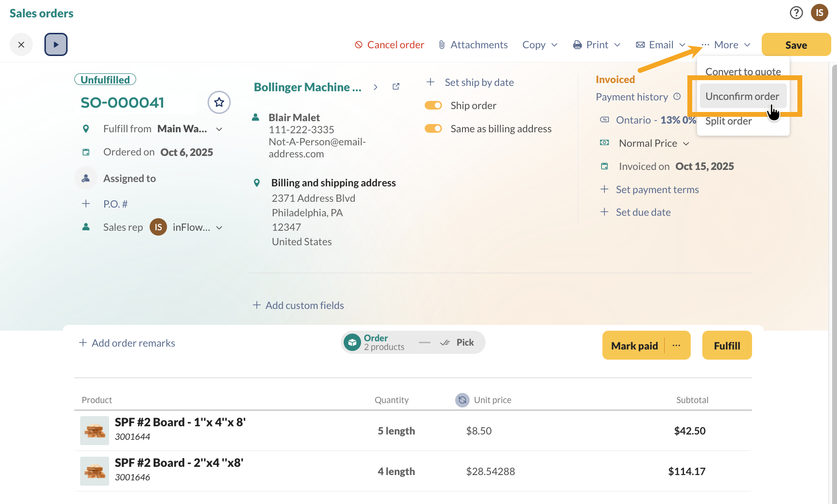Open customer in new window icon
The width and height of the screenshot is (837, 504).
pos(396,87)
